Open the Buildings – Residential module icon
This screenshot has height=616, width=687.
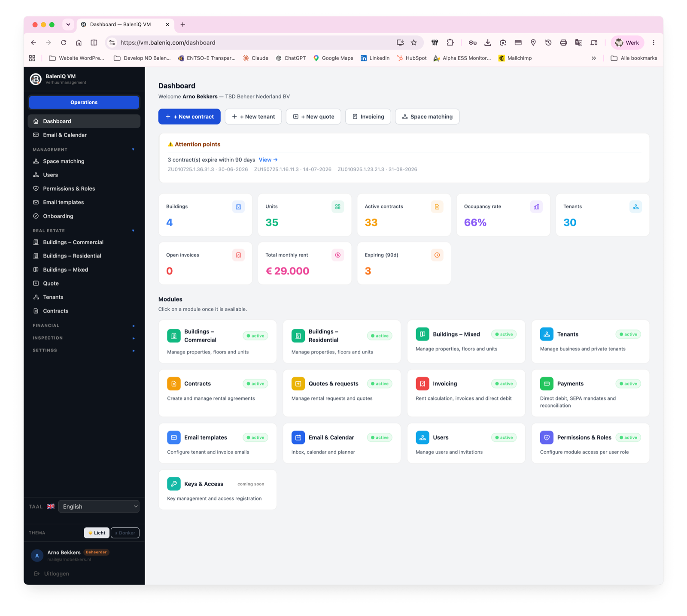tap(298, 336)
